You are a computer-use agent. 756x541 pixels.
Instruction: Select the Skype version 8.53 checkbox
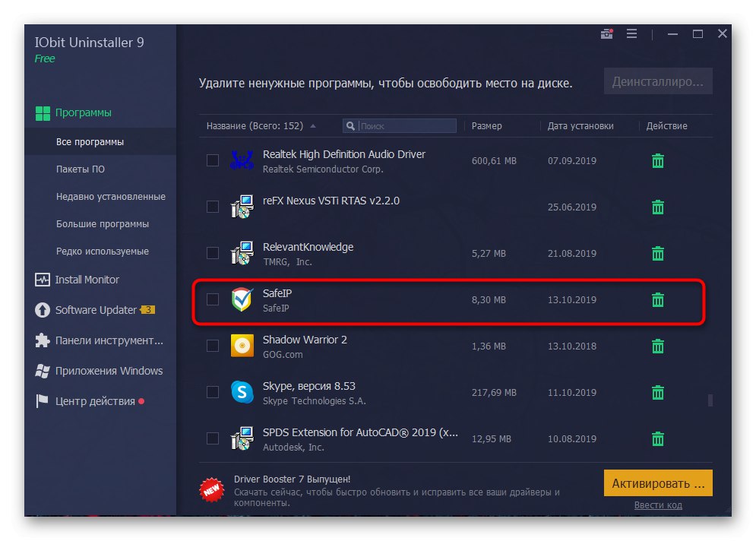pyautogui.click(x=213, y=392)
